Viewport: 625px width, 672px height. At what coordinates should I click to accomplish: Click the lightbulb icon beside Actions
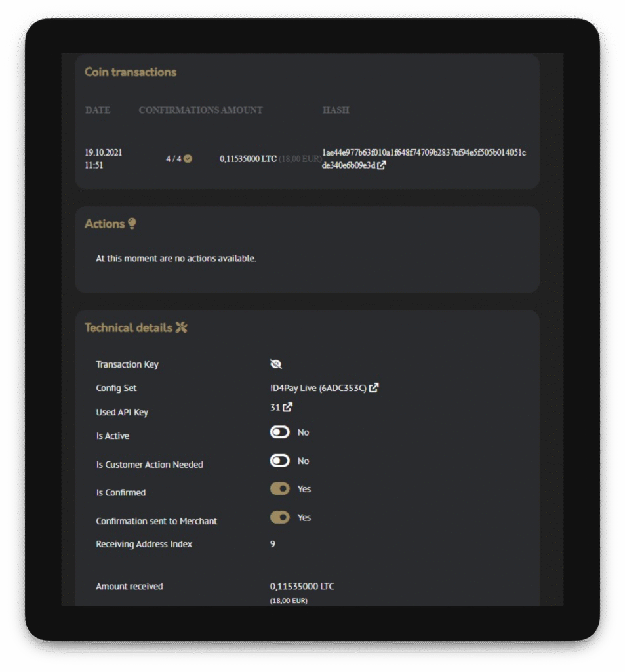(x=132, y=224)
